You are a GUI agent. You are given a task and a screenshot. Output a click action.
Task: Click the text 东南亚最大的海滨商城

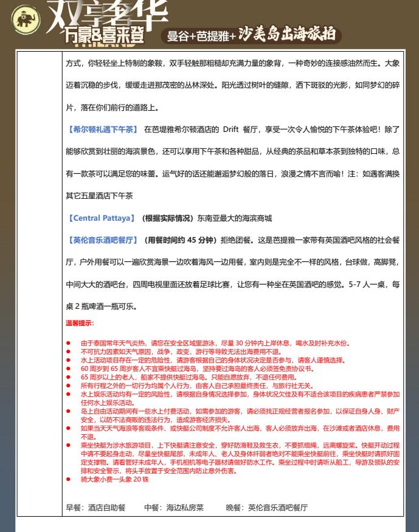[235, 218]
